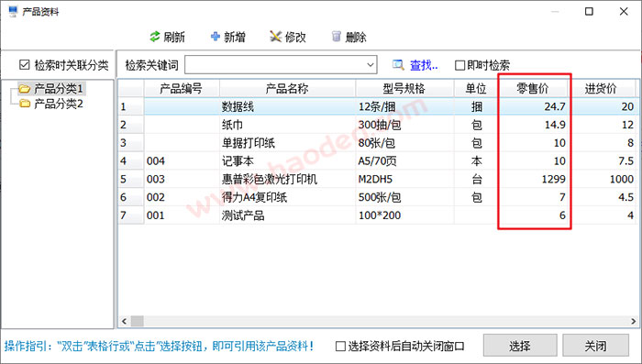Image resolution: width=642 pixels, height=364 pixels.
Task: Click the 刷新 toolbar label
Action: 174,37
